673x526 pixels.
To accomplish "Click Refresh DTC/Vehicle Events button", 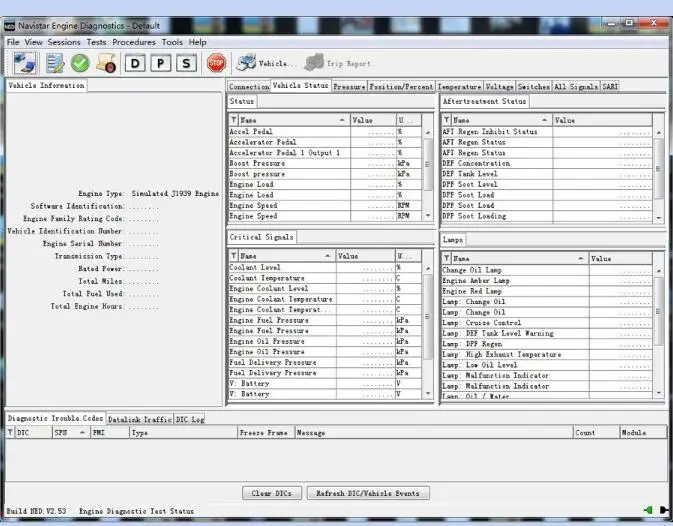I will coord(368,493).
